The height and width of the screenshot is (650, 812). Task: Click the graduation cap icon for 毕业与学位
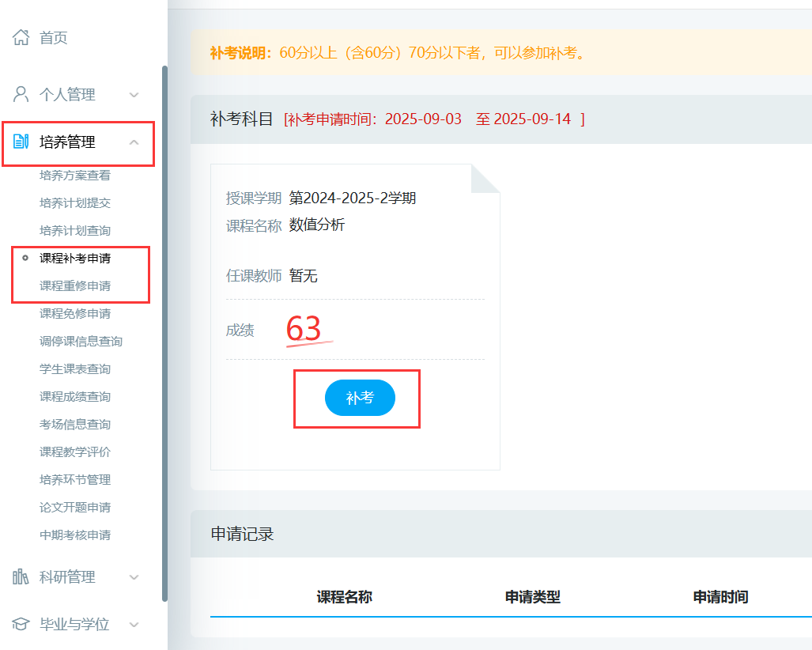(21, 625)
